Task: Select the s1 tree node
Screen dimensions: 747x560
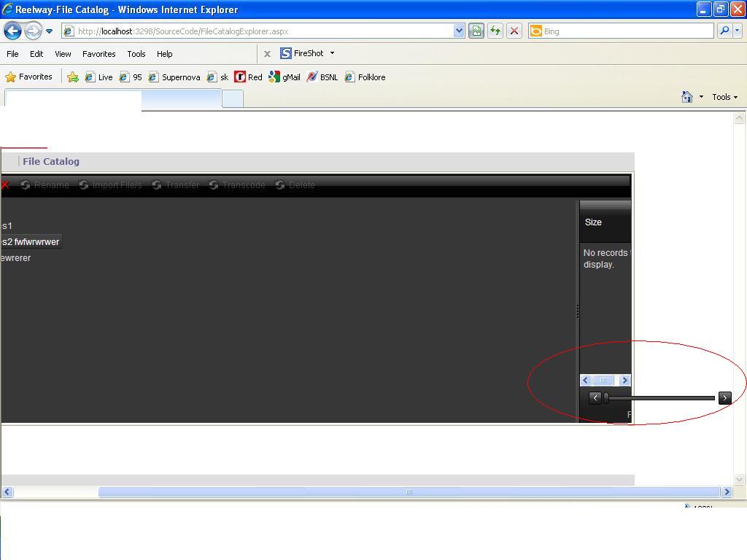Action: point(7,226)
